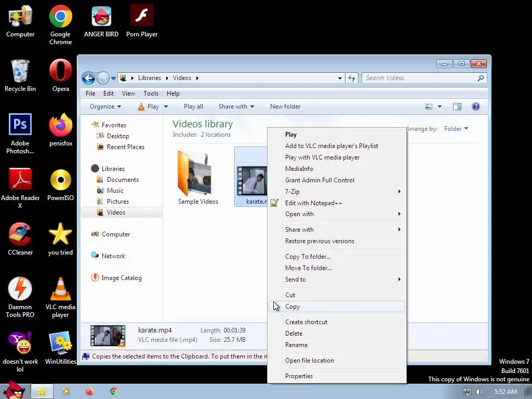Open the Share with toolbar dropdown
The image size is (532, 399).
[x=236, y=107]
